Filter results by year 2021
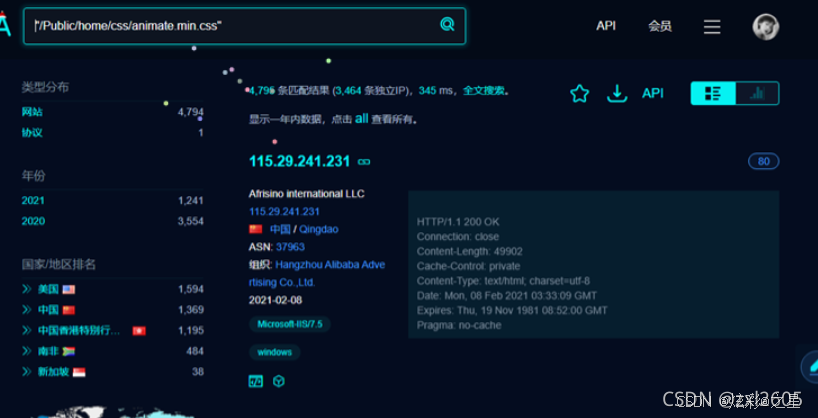This screenshot has width=818, height=418. tap(33, 200)
